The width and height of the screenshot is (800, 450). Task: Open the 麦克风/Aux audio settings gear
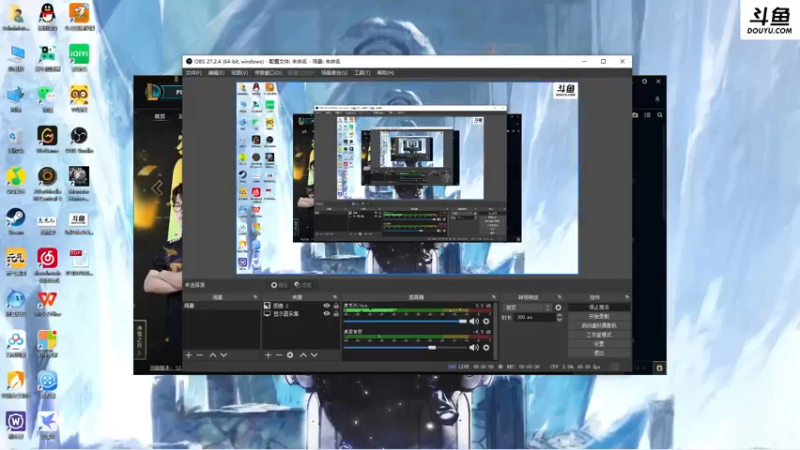click(486, 321)
